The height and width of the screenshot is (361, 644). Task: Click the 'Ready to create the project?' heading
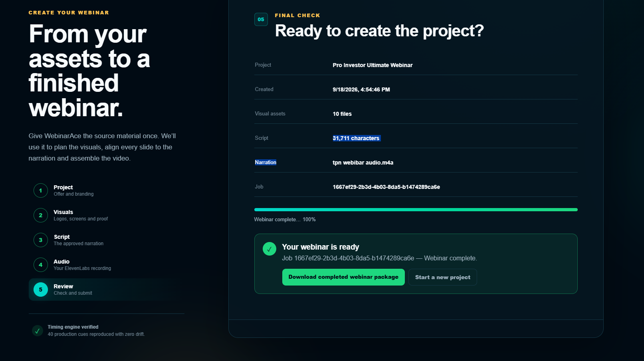click(379, 31)
